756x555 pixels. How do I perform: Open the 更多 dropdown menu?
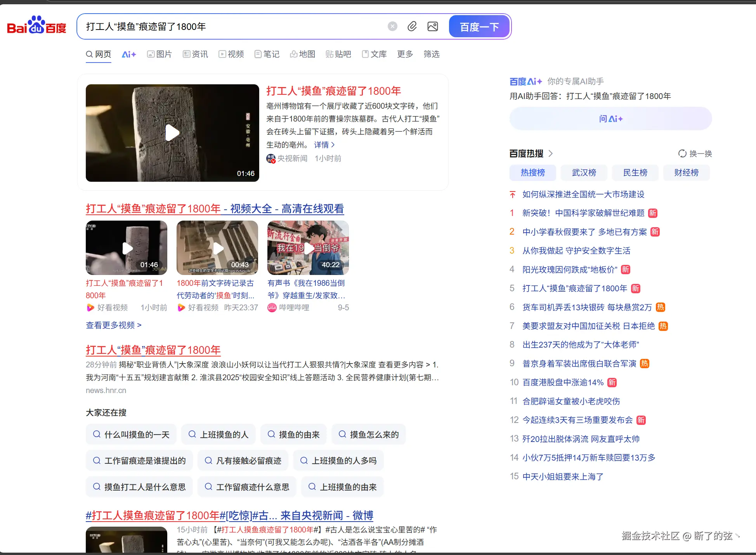point(405,54)
